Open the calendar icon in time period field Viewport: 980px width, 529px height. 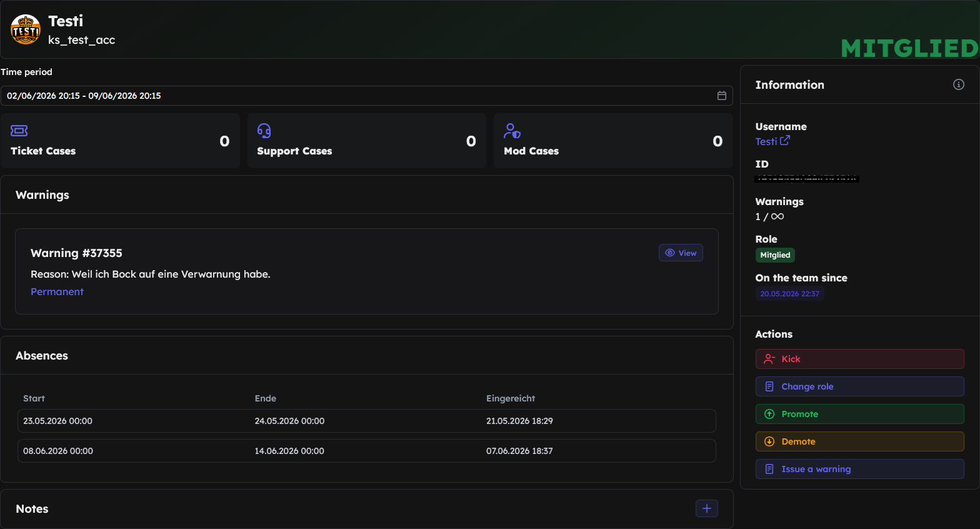click(x=722, y=96)
